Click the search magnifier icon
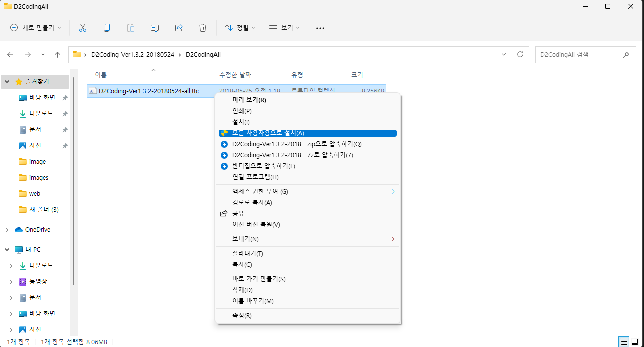The width and height of the screenshot is (644, 347). (626, 54)
